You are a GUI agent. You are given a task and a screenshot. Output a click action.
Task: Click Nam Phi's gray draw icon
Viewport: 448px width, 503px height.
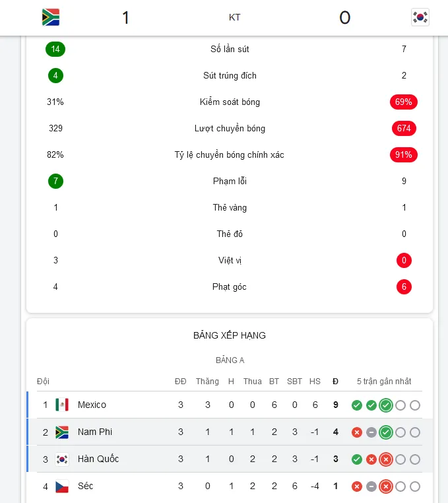tap(371, 432)
